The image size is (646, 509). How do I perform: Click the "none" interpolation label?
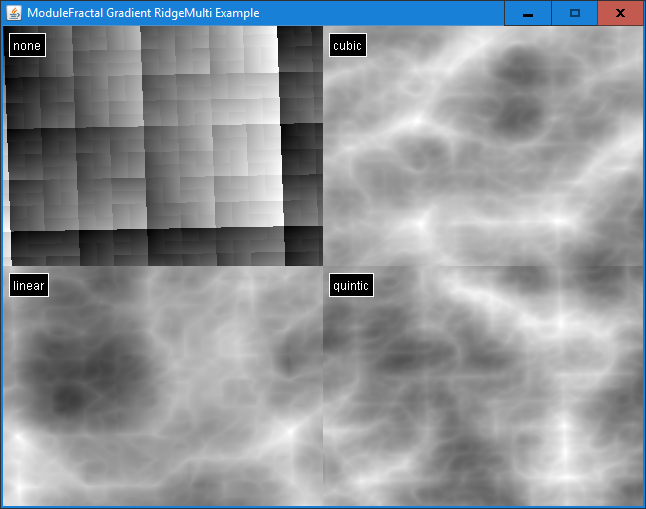[x=27, y=46]
